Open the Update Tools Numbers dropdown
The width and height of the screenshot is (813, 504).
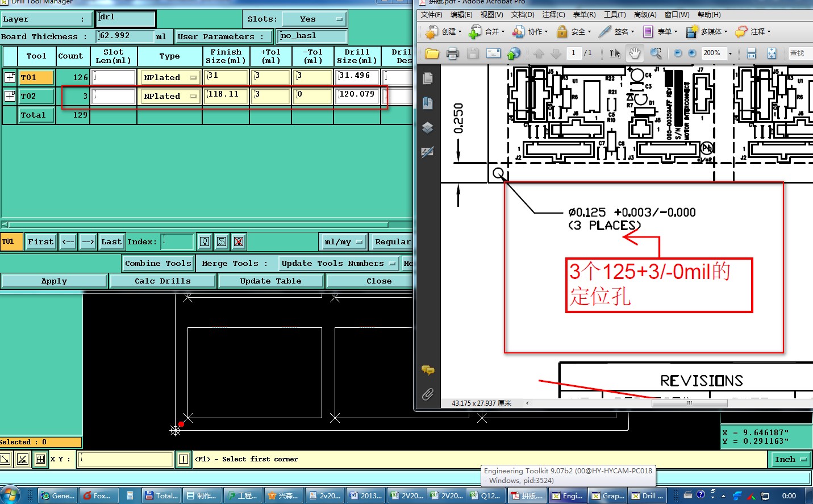tap(338, 263)
